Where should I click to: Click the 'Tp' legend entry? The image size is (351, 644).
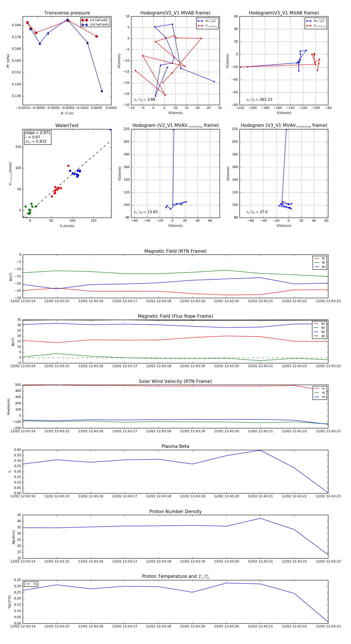[x=31, y=584]
